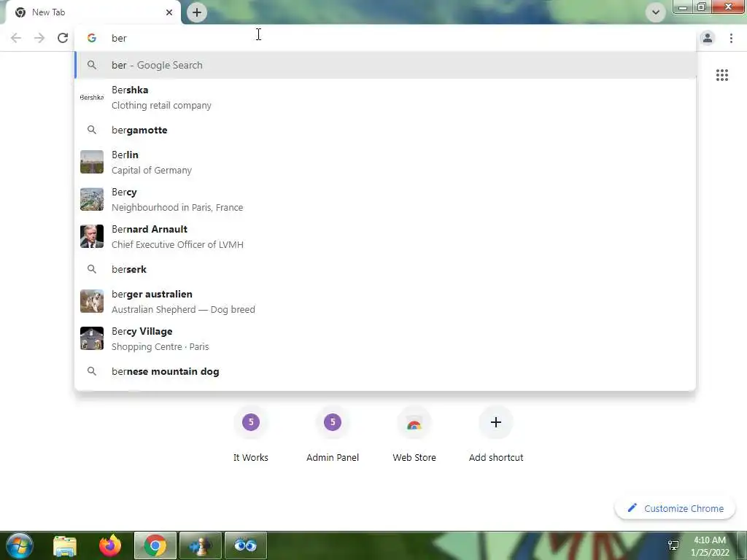Open the It Works shortcut
This screenshot has height=560, width=747.
point(251,433)
